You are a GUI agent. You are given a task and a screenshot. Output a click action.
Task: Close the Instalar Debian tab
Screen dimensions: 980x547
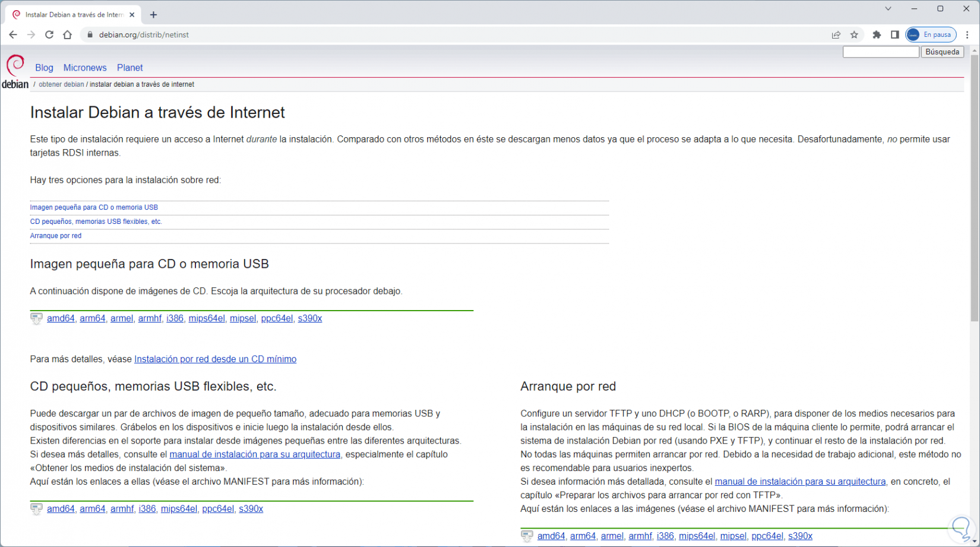(x=132, y=15)
